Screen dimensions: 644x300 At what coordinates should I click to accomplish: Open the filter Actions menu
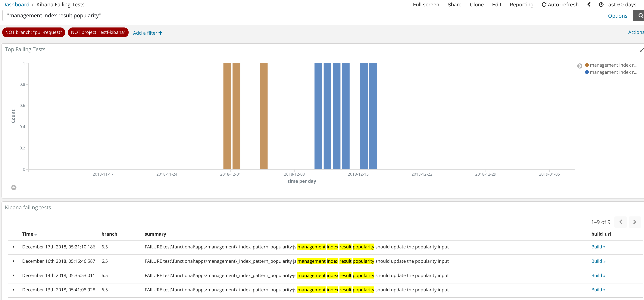tap(636, 32)
